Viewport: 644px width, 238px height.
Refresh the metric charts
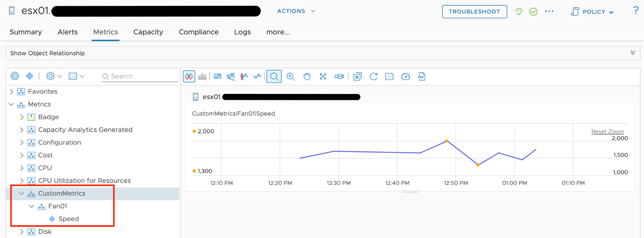(x=374, y=76)
